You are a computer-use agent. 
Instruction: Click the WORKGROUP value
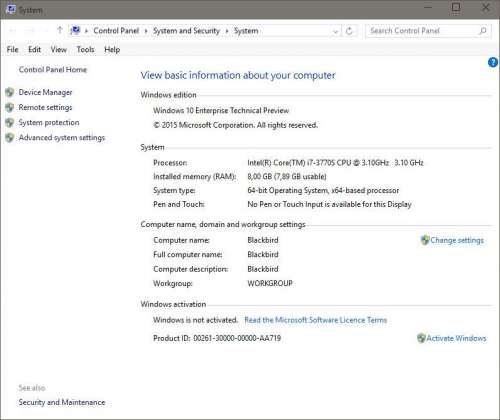(270, 283)
